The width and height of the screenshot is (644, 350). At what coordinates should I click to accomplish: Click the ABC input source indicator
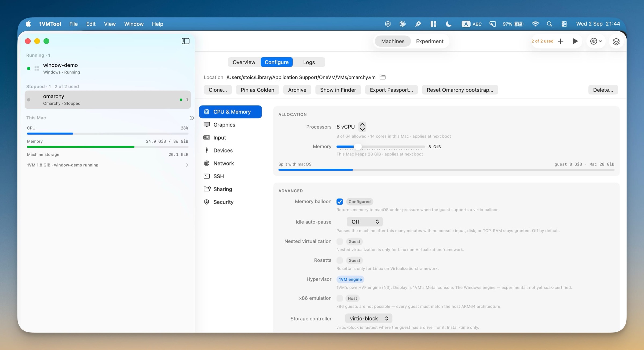pos(471,24)
